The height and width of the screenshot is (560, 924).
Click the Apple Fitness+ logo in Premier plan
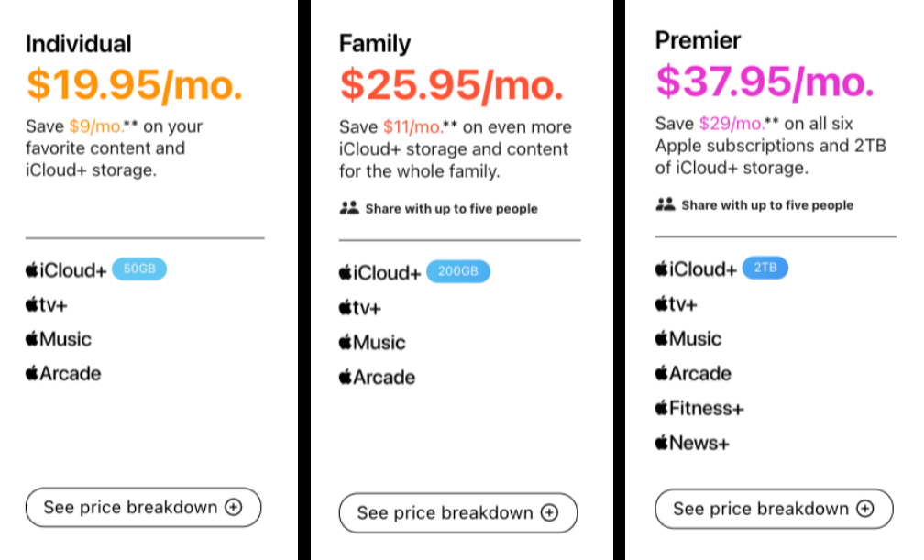pos(699,408)
